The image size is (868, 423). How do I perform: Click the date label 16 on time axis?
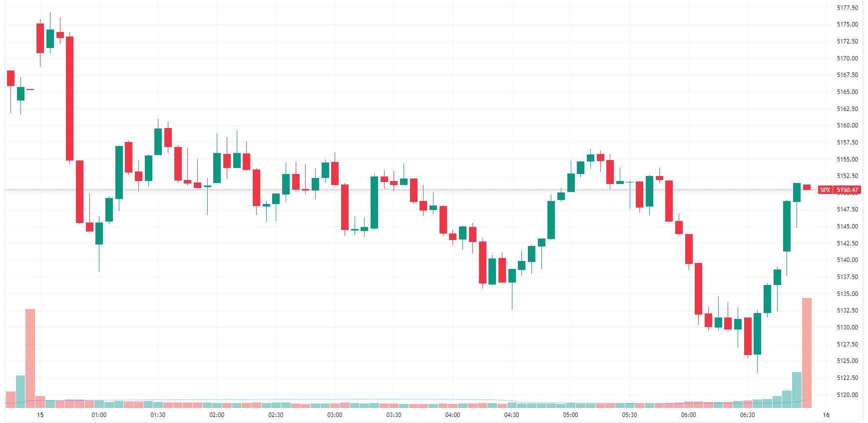(826, 415)
